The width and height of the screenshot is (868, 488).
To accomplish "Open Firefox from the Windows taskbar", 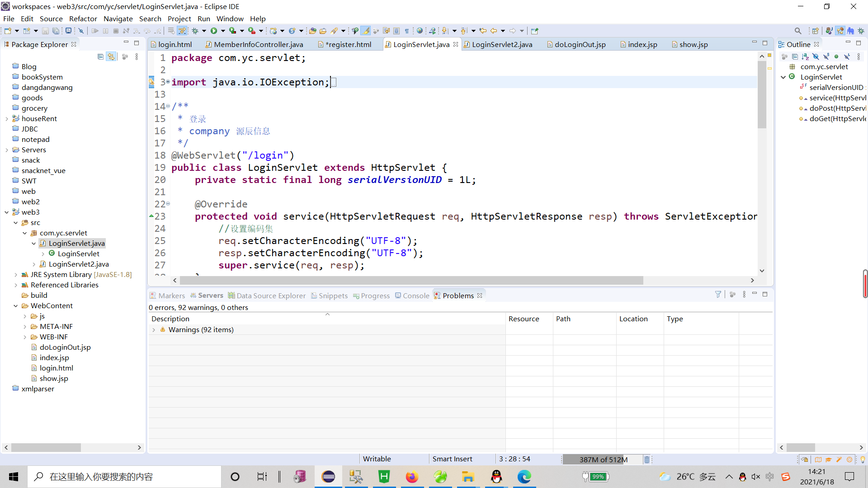I will point(412,477).
